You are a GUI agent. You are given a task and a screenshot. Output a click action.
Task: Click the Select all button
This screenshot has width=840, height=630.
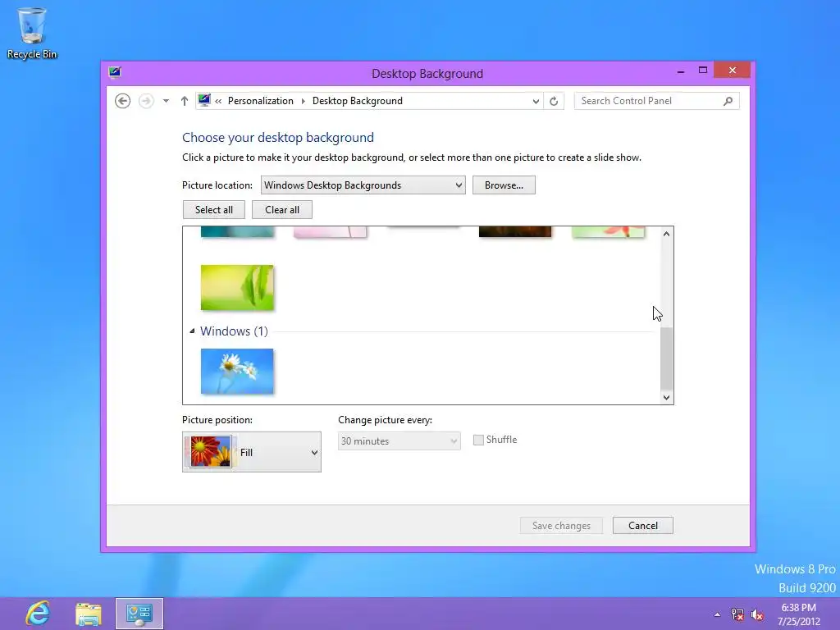[x=214, y=210]
